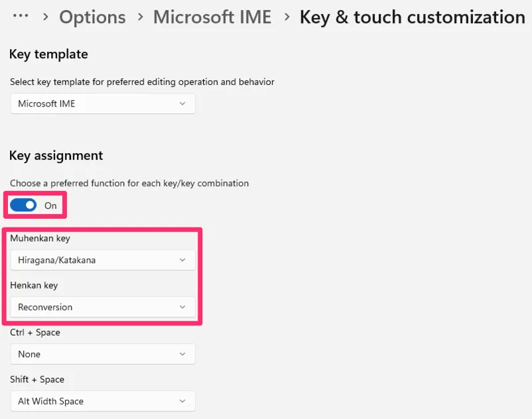This screenshot has height=419, width=532.
Task: Click the chevron arrow in Henkan key dropdown
Action: click(182, 307)
